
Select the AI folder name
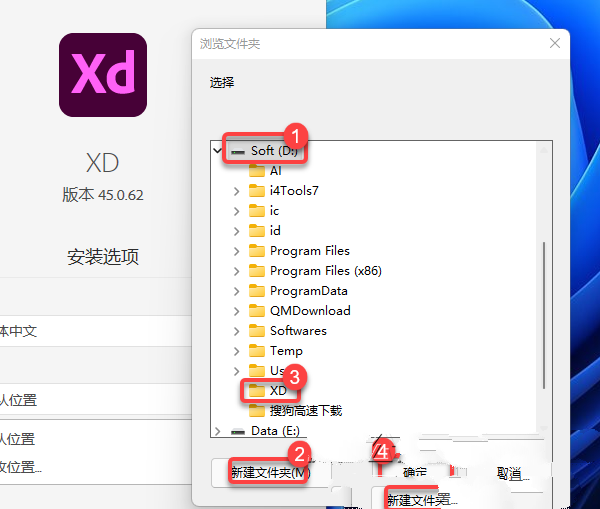click(276, 171)
